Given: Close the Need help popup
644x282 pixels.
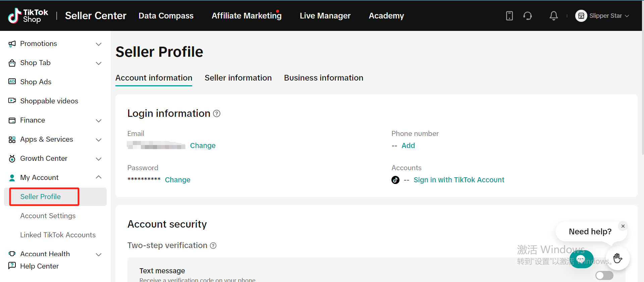Looking at the screenshot, I should [623, 226].
